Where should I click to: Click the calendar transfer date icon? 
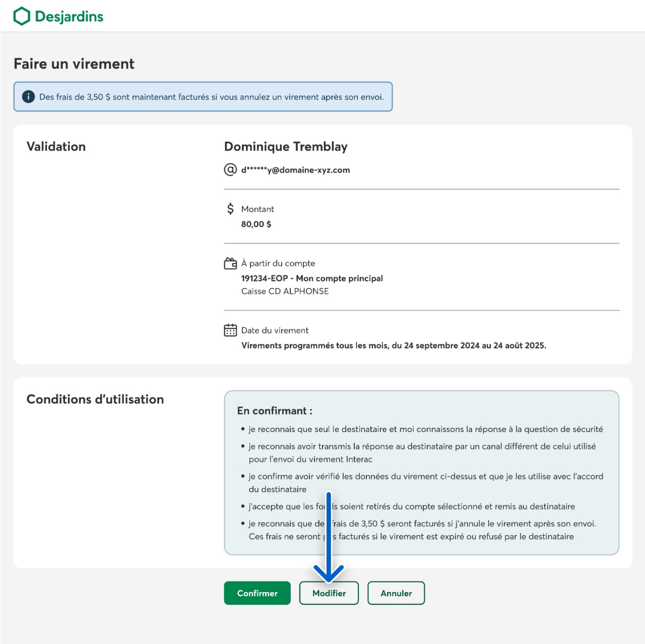click(230, 330)
